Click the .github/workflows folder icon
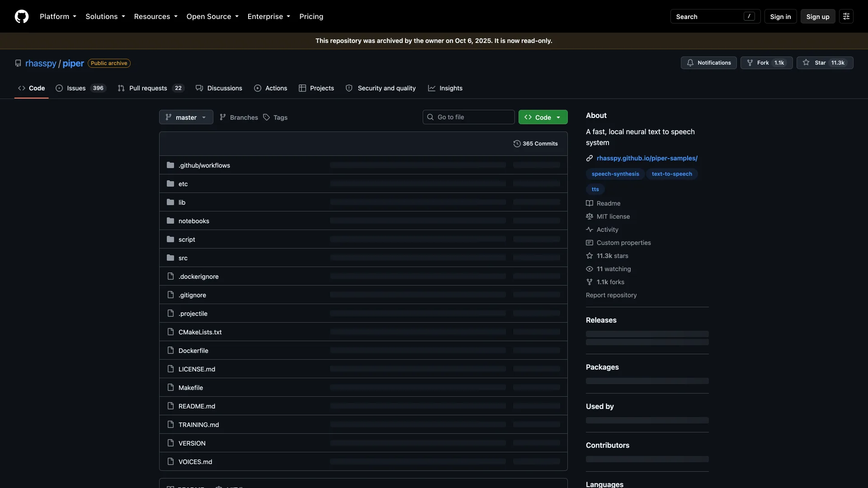This screenshot has height=488, width=868. 170,165
